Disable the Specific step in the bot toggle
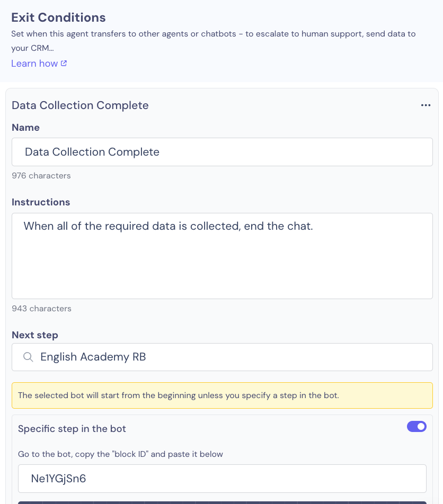Screen dimensions: 443x504 tap(417, 427)
